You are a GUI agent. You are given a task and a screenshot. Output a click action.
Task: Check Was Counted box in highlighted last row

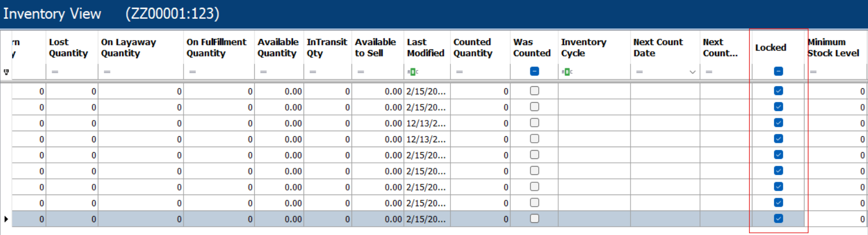pos(533,219)
